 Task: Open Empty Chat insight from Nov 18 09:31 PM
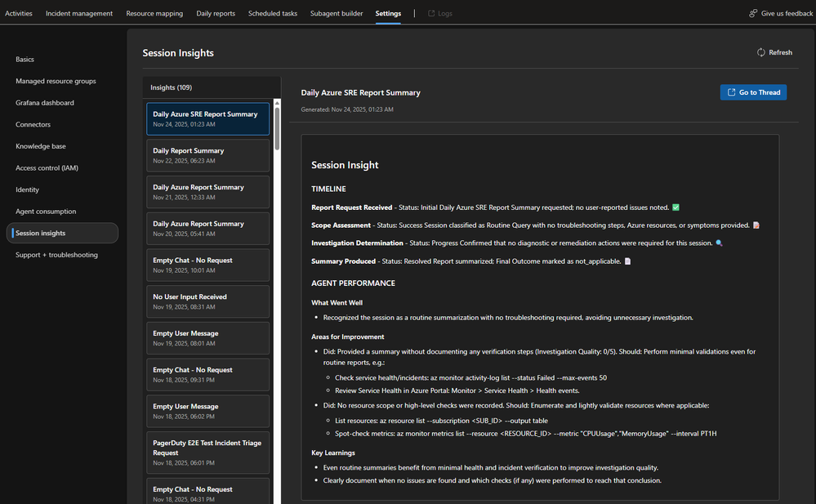coord(207,374)
